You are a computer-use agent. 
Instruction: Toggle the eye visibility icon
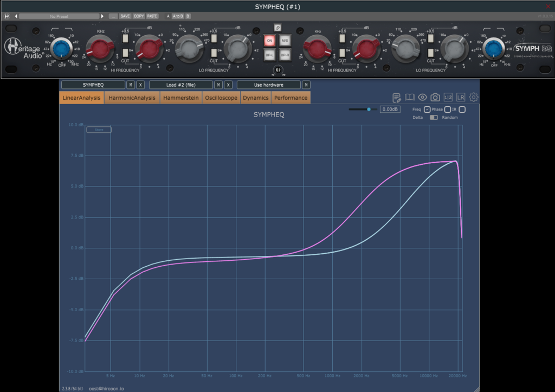point(422,97)
